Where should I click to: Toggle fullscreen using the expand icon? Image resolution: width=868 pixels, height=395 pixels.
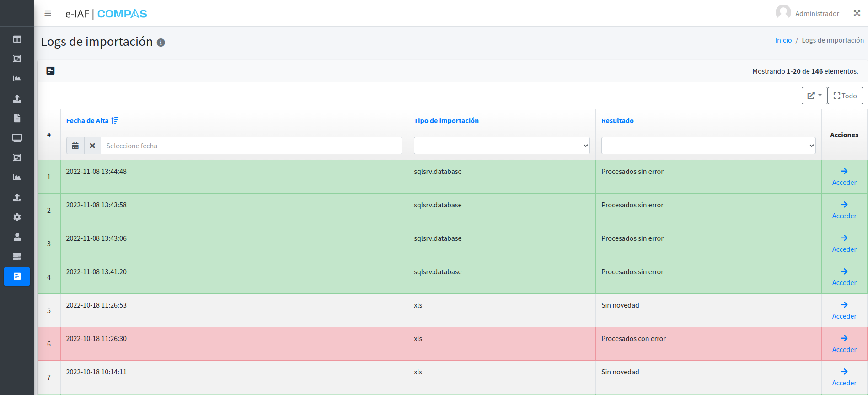coord(857,14)
